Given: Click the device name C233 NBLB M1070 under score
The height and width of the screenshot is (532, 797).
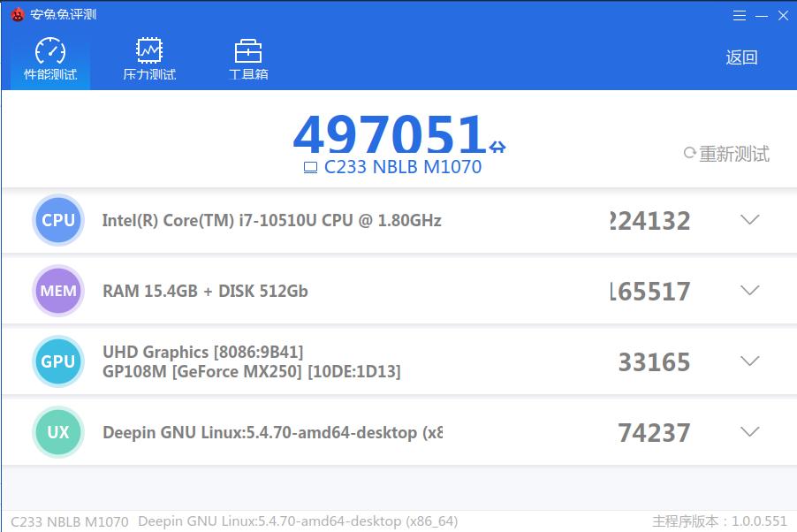Looking at the screenshot, I should 403,167.
